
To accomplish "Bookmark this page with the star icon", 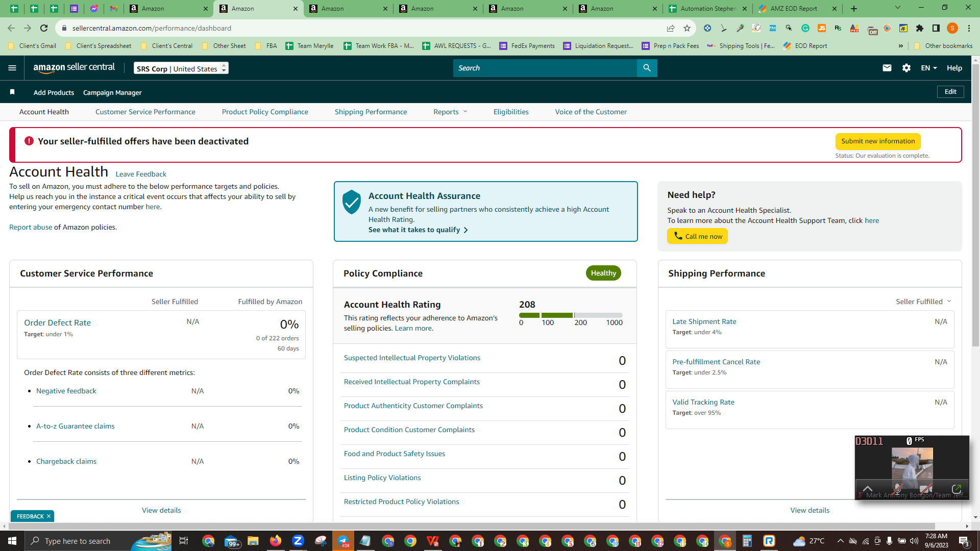I will point(687,28).
